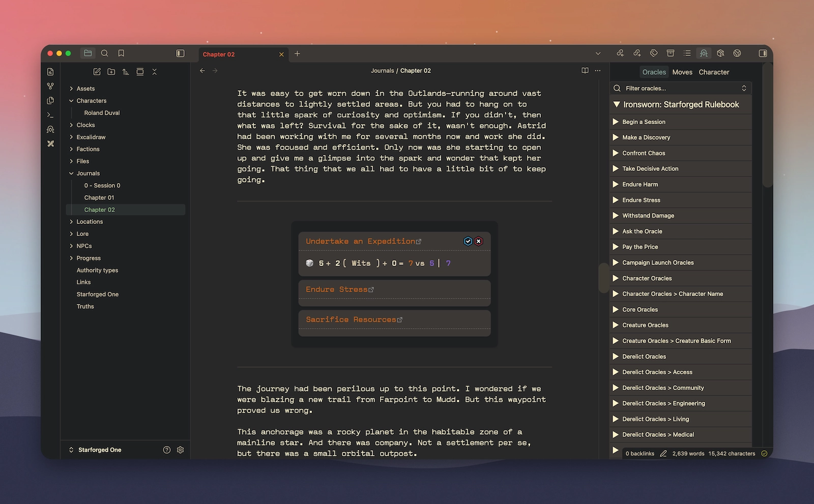Image resolution: width=814 pixels, height=504 pixels.
Task: Switch to the Moves tab
Action: click(682, 72)
